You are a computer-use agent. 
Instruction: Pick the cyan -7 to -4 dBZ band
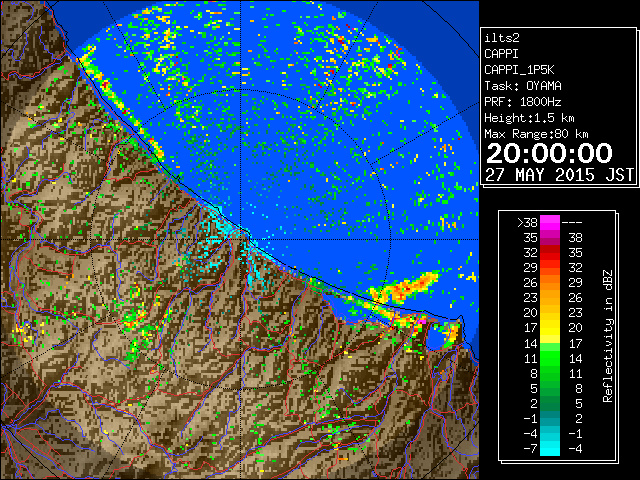[550, 448]
